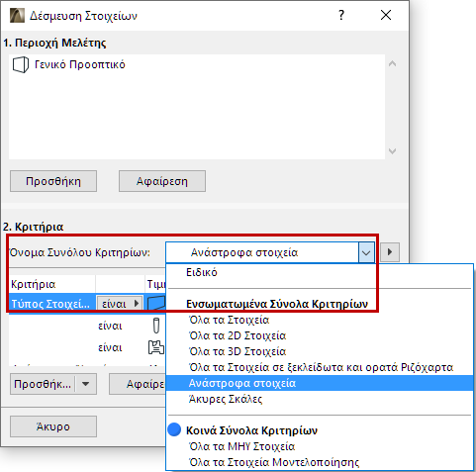
Task: Click είναι in the second criteria row
Action: (110, 326)
